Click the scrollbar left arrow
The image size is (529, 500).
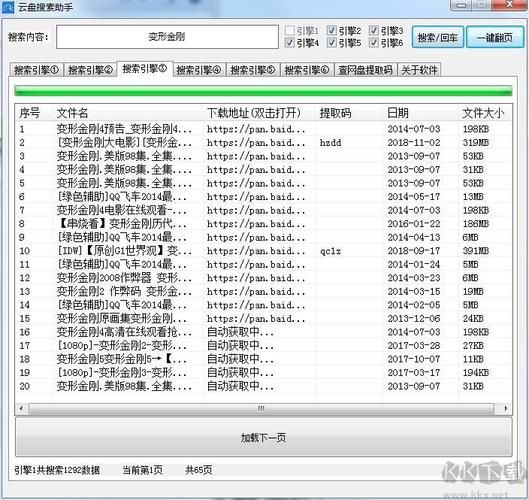click(x=21, y=409)
